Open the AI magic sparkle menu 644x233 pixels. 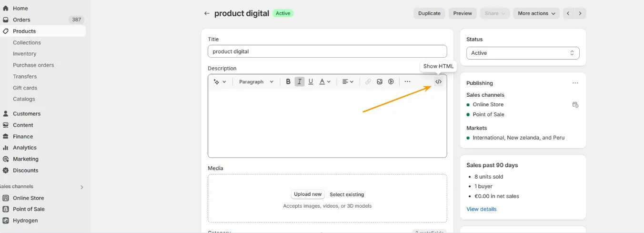click(x=220, y=81)
